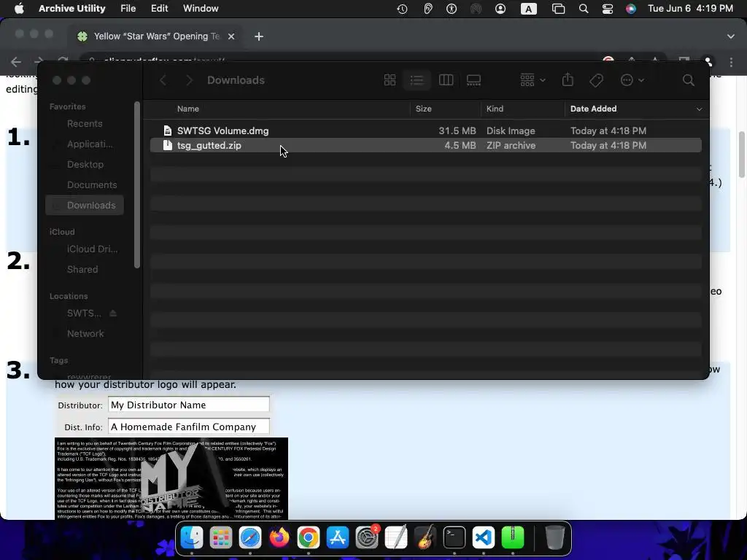This screenshot has height=560, width=747.
Task: Open Finder from the Dock
Action: 192,537
